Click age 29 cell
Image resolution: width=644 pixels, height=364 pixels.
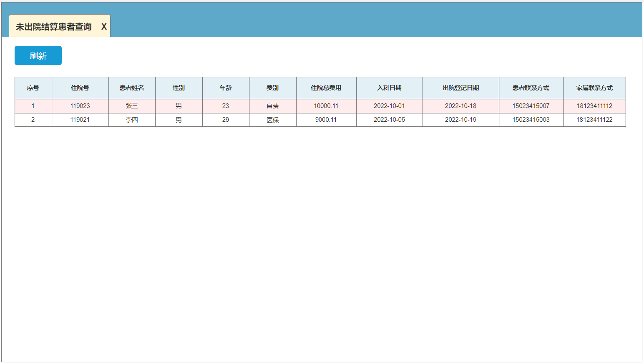[x=226, y=120]
